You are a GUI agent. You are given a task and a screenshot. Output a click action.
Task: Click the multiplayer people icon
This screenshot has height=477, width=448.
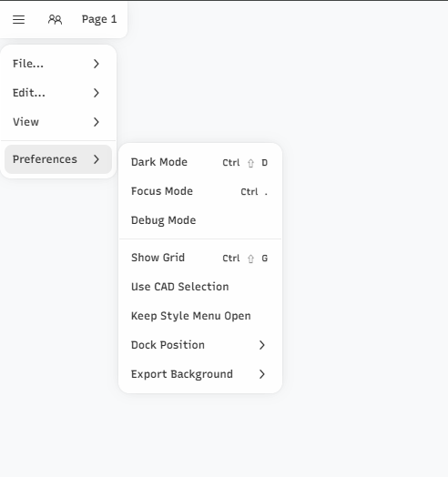click(x=55, y=20)
